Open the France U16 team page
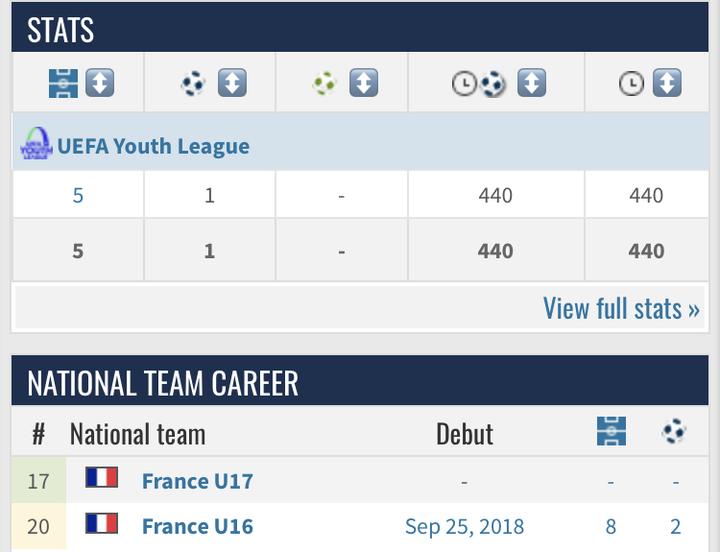Image resolution: width=720 pixels, height=552 pixels. coord(197,526)
